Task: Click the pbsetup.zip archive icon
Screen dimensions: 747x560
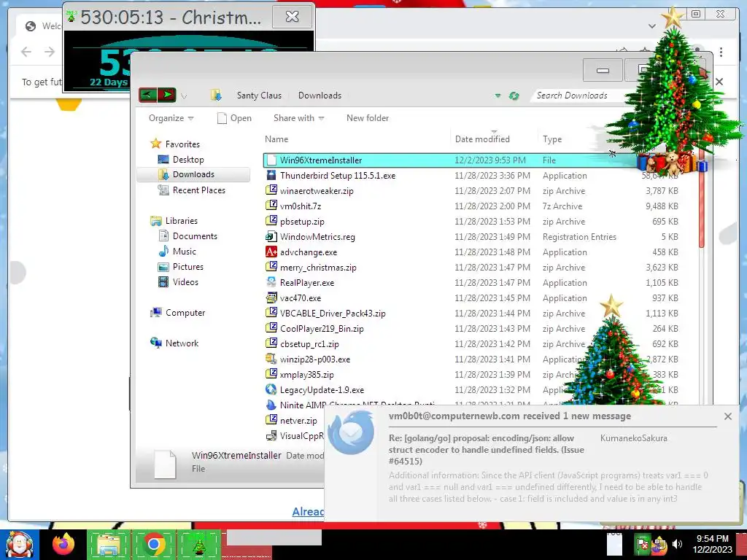Action: [x=271, y=220]
